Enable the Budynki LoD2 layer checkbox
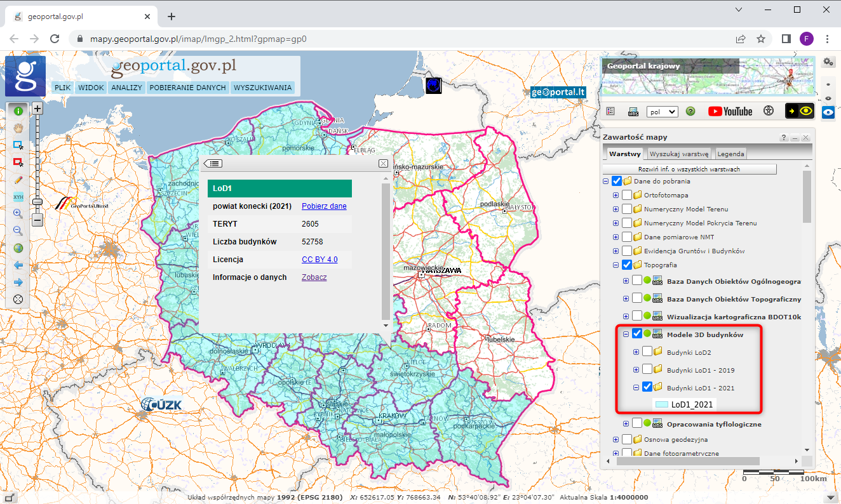This screenshot has height=504, width=841. point(647,352)
